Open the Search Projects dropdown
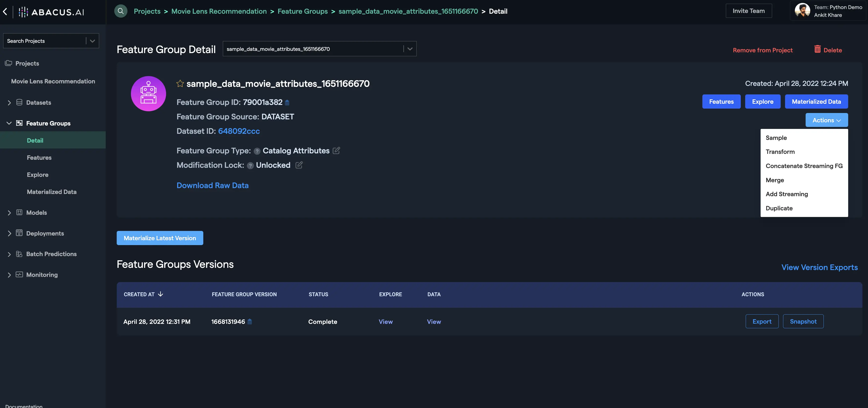 click(x=92, y=41)
